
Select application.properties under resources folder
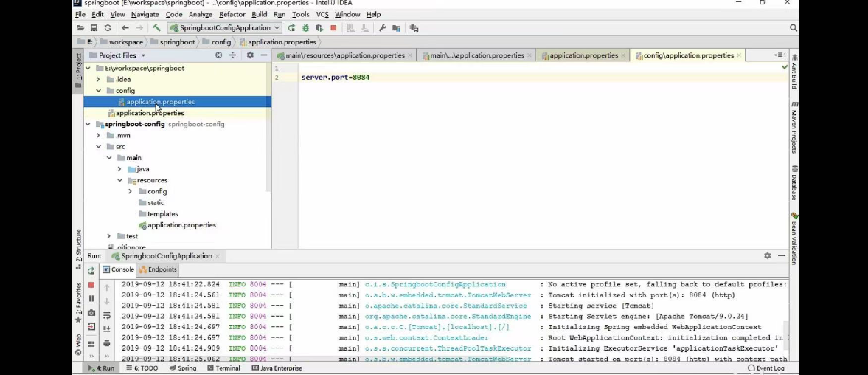pos(176,225)
